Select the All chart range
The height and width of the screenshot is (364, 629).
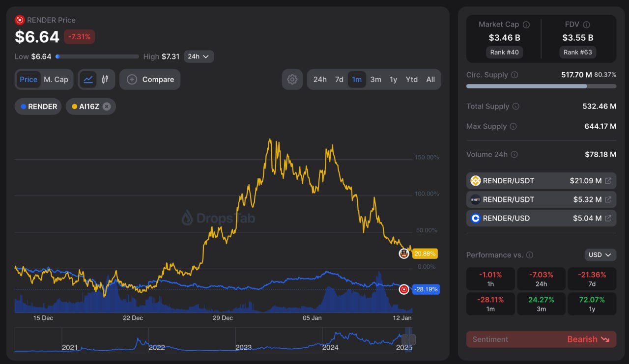tap(430, 80)
